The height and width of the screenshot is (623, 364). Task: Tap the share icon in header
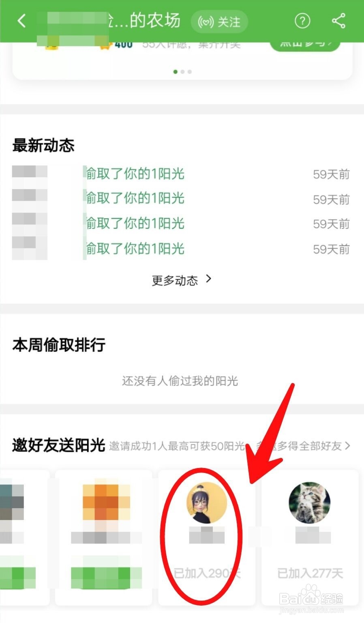click(338, 21)
